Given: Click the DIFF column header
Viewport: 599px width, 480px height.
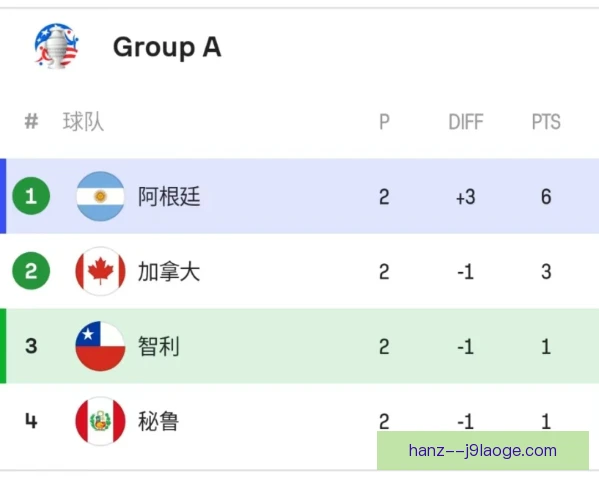Looking at the screenshot, I should [x=466, y=122].
